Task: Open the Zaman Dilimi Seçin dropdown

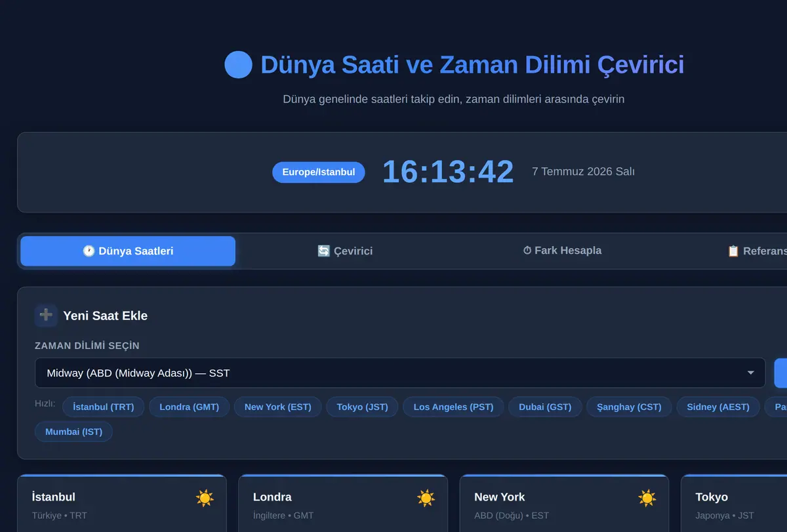Action: click(400, 373)
